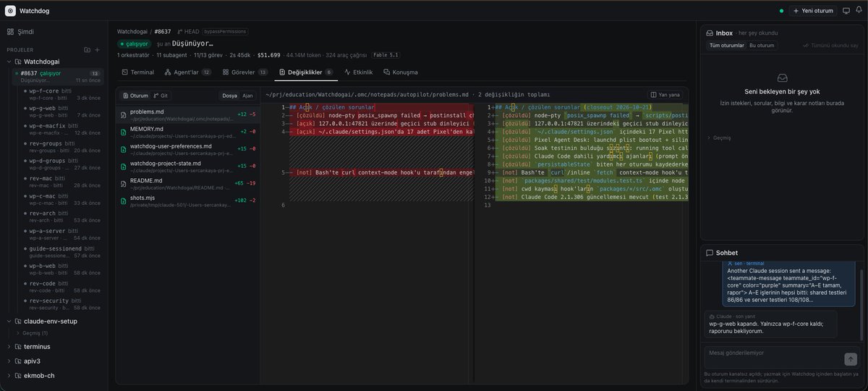Open notifications bell icon

pos(859,11)
